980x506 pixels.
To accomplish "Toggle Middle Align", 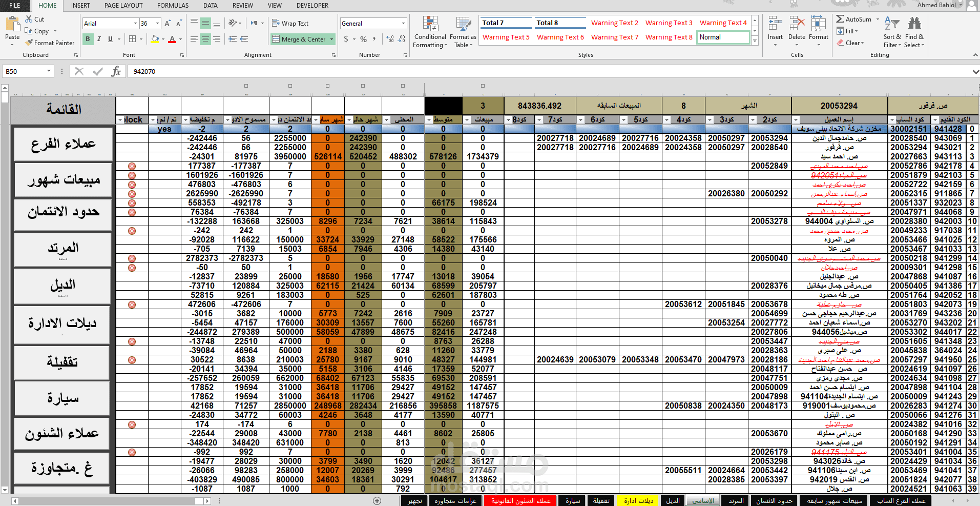I will point(205,23).
